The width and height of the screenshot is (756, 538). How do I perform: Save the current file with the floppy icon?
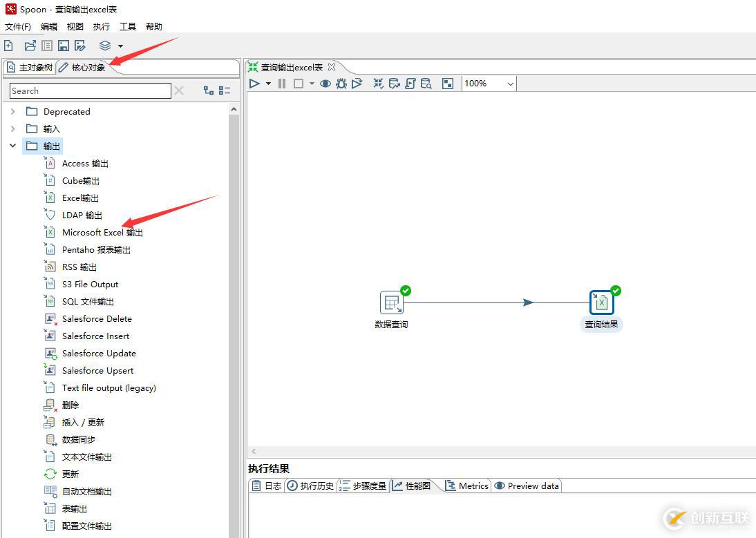(63, 46)
